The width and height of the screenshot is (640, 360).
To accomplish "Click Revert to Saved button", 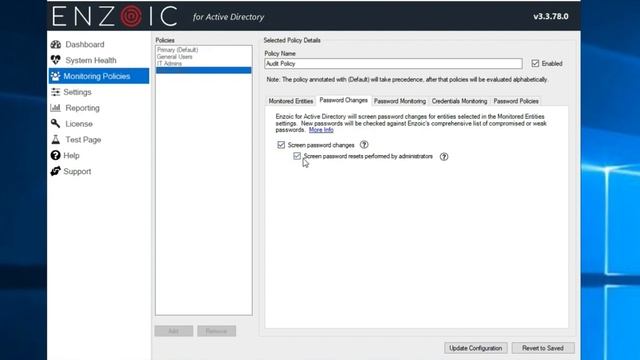I will tap(543, 348).
